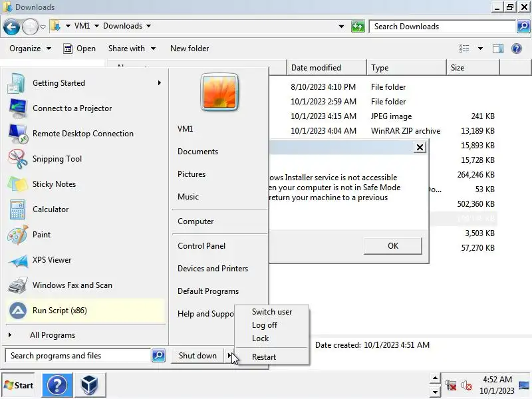Change view using the view icon
This screenshot has width=532, height=399.
click(464, 49)
